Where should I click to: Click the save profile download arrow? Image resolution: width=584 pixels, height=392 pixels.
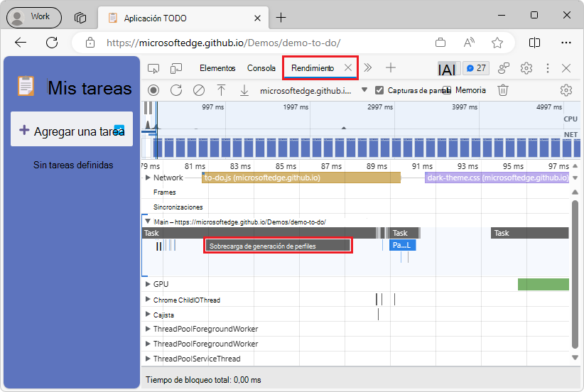point(244,90)
